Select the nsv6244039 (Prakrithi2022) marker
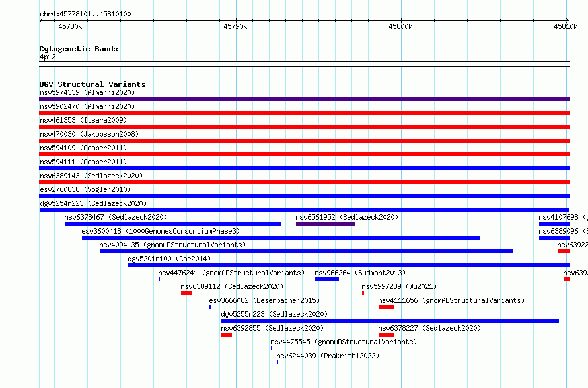The width and height of the screenshot is (588, 388). click(x=277, y=362)
